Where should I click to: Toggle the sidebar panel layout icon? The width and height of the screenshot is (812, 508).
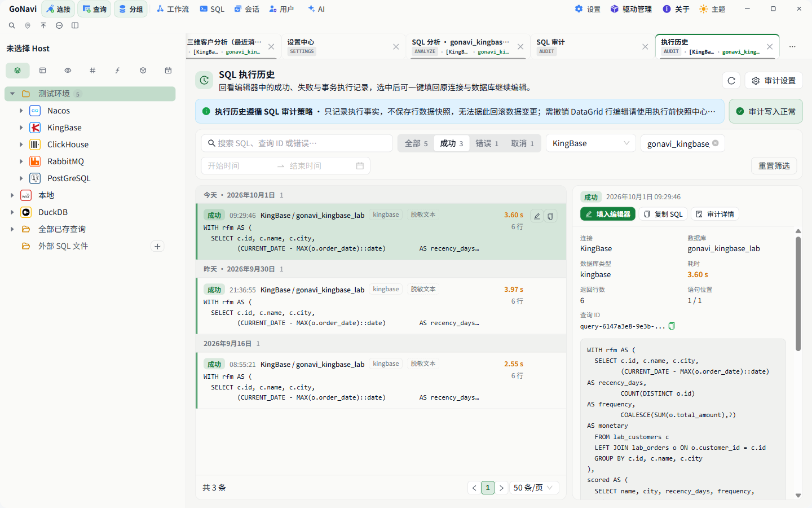pyautogui.click(x=75, y=25)
